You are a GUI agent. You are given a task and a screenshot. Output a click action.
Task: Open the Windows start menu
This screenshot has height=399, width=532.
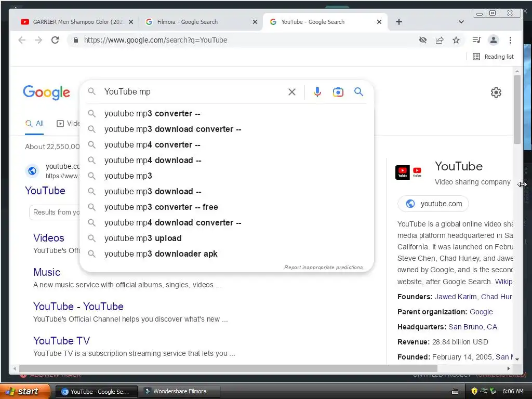pyautogui.click(x=26, y=391)
